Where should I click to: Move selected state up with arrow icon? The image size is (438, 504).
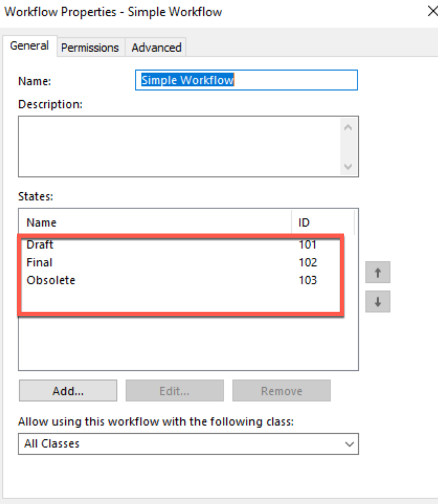(x=378, y=272)
